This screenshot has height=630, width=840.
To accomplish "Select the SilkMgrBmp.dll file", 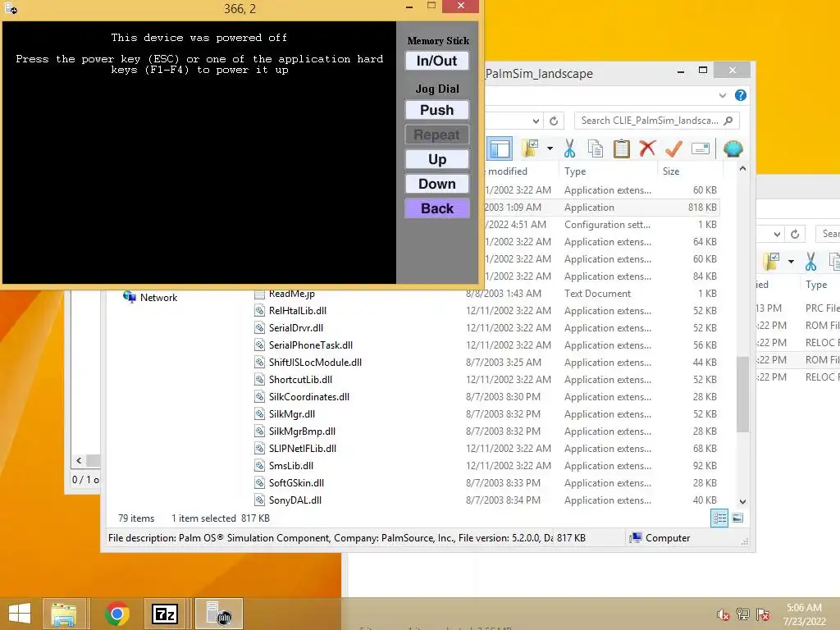I will [302, 431].
